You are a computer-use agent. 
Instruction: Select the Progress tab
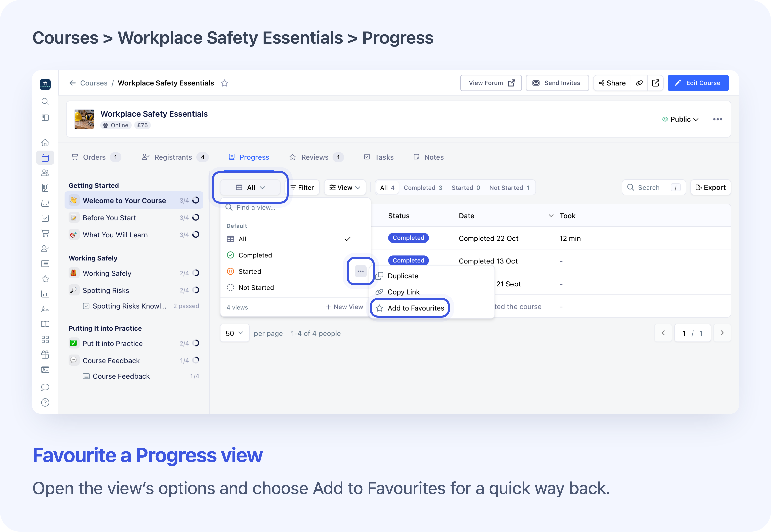(249, 157)
